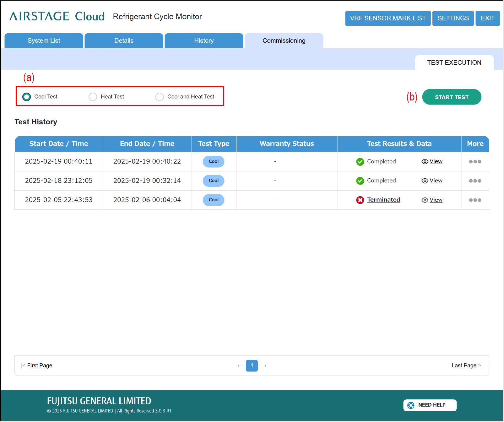Open the More options for the 2025-02-18 test row
This screenshot has width=504, height=422.
[475, 181]
